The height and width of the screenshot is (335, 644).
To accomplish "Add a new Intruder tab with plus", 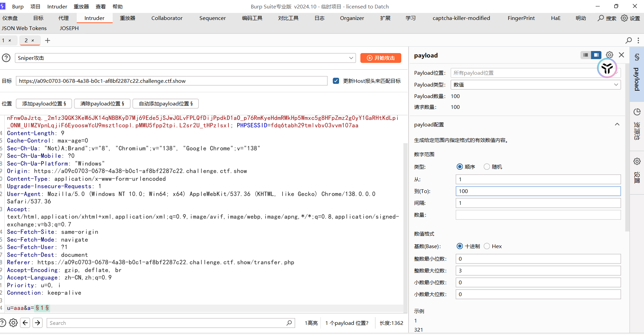I will [48, 41].
